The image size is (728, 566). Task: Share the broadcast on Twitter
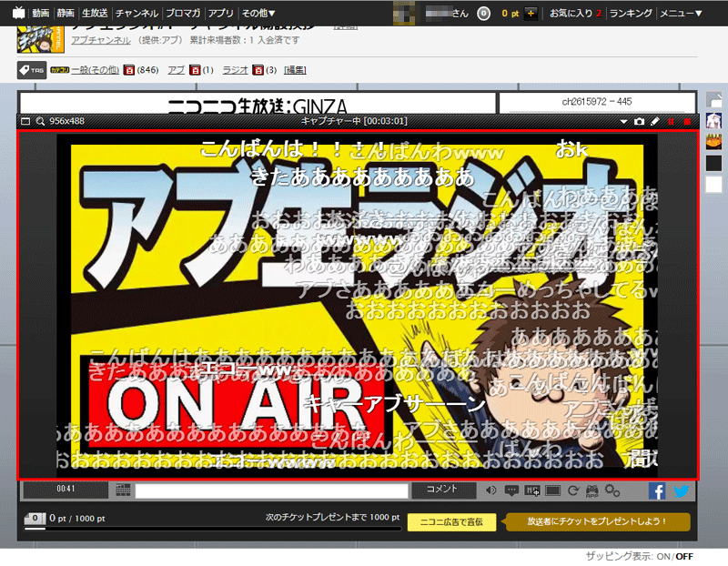point(681,490)
